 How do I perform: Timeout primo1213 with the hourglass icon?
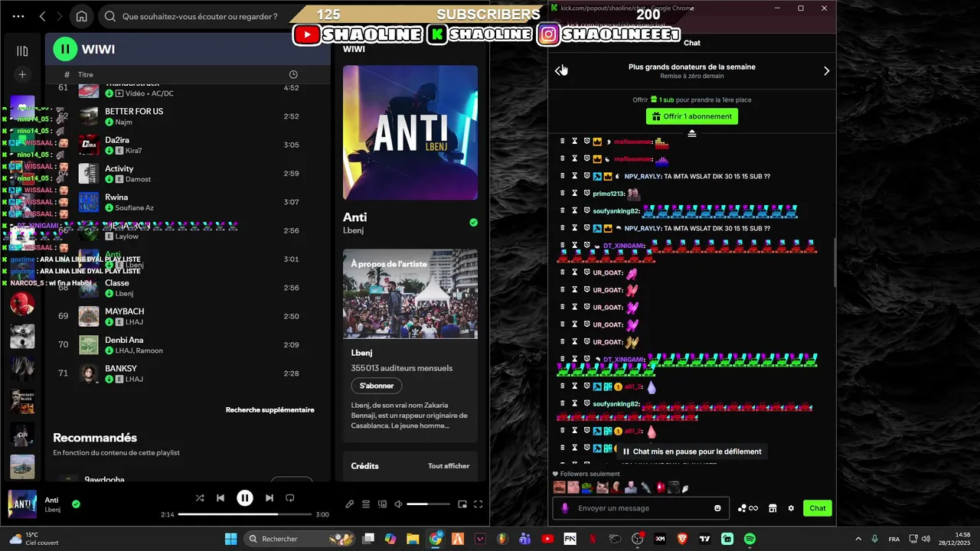pos(574,194)
